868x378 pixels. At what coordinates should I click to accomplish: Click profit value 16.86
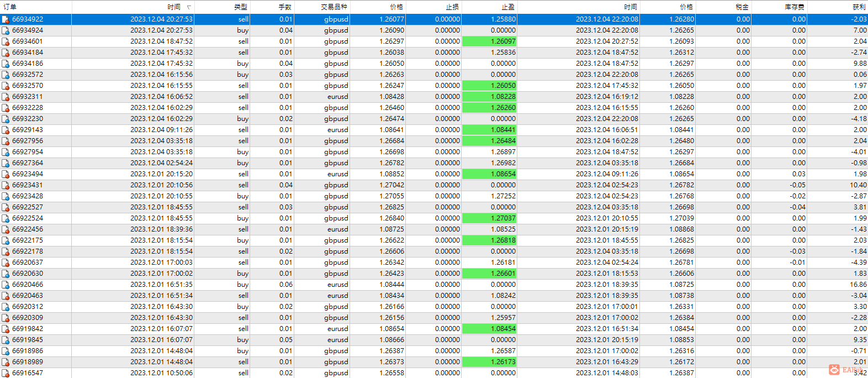(x=858, y=285)
